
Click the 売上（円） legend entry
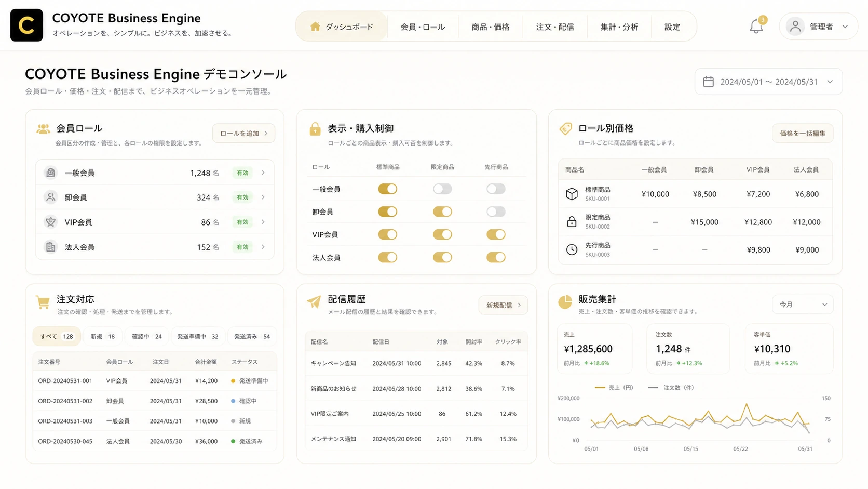(x=614, y=388)
